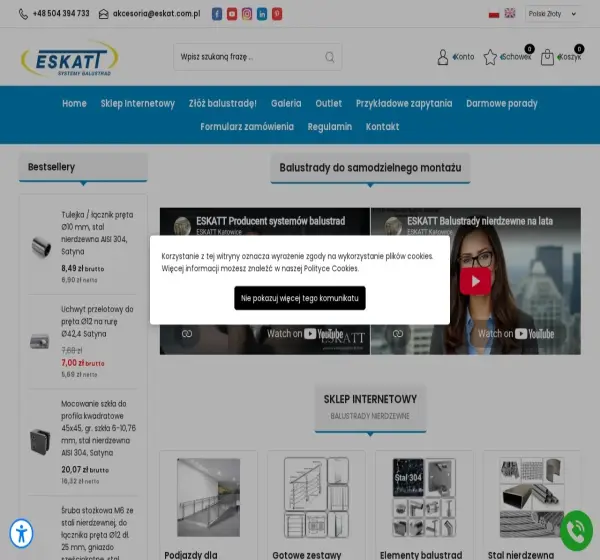Viewport: 600px width, 560px height.
Task: Open 'Uchwyt przelotowy do pręta' product link
Action: pos(97,322)
